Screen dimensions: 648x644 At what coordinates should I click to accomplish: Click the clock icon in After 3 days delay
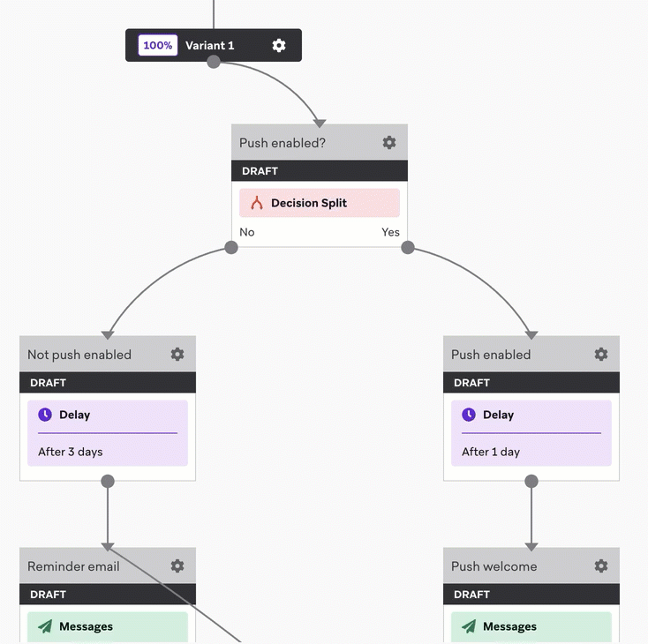click(x=45, y=415)
